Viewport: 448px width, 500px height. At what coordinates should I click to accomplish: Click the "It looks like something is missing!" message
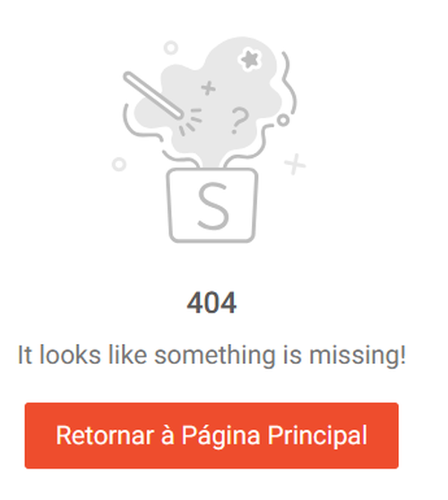[211, 355]
